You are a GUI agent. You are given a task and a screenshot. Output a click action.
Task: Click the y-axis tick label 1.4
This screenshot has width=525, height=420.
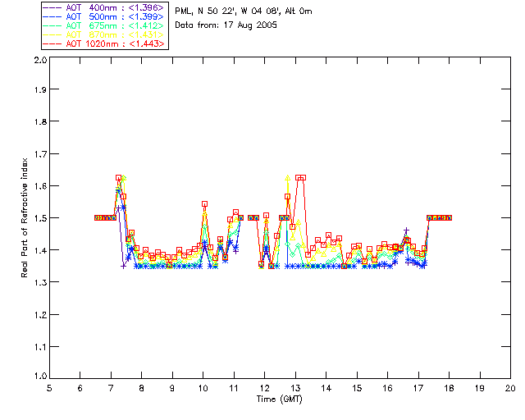pos(40,250)
